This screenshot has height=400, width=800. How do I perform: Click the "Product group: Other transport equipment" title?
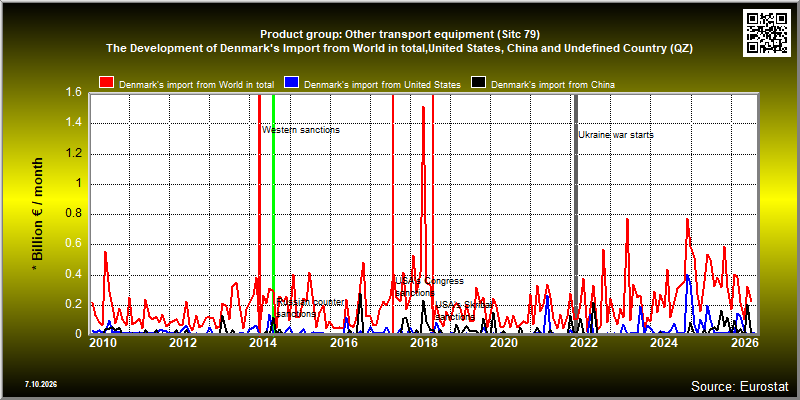(x=400, y=34)
